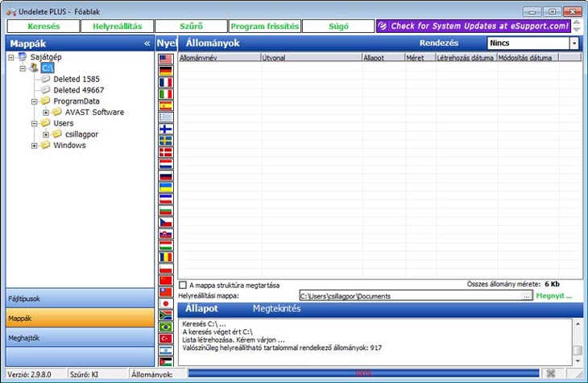The image size is (588, 383).
Task: Choose the German flag language icon
Action: [x=165, y=71]
